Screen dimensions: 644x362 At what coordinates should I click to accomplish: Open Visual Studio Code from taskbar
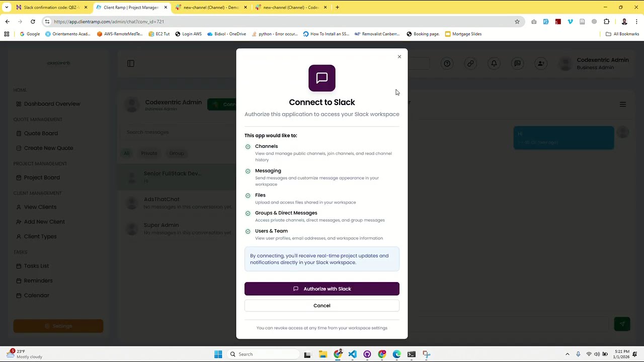click(x=353, y=354)
